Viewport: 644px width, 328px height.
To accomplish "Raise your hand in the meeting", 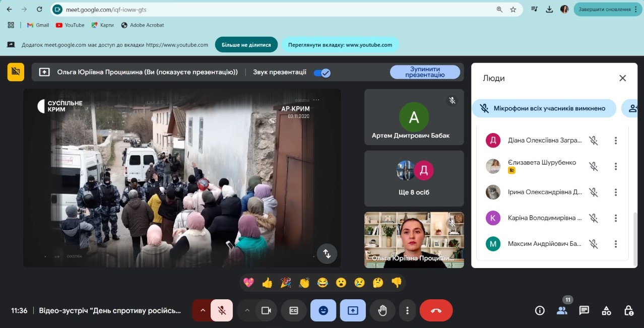I will tap(382, 310).
